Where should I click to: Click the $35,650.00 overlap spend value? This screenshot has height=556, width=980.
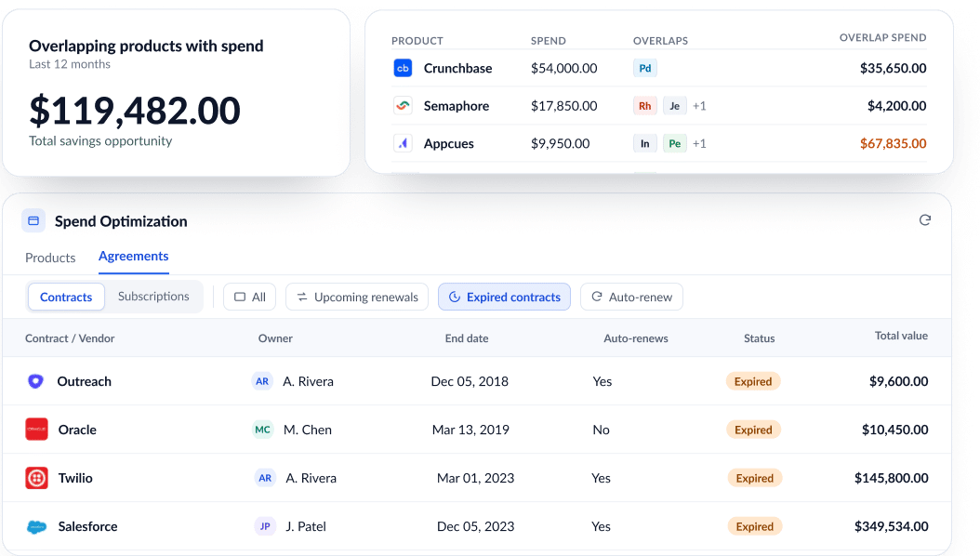point(894,68)
